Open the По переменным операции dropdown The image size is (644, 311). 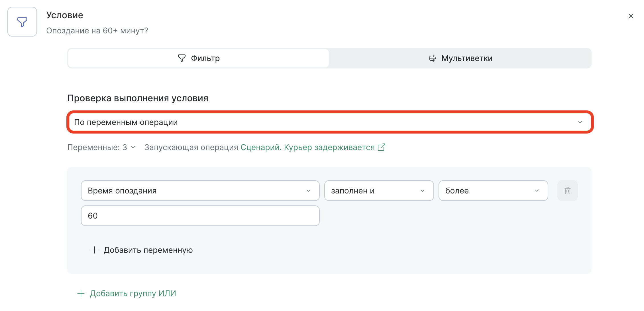(x=330, y=122)
